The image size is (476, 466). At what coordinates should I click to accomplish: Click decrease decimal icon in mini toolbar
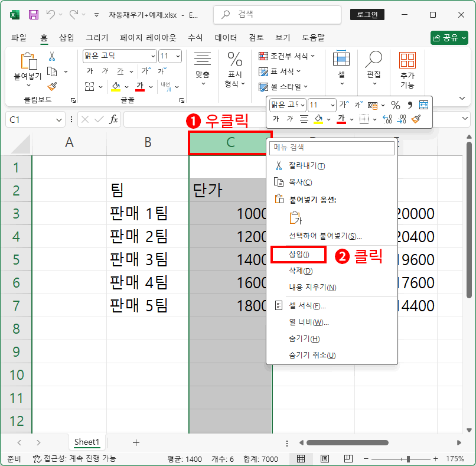[402, 119]
